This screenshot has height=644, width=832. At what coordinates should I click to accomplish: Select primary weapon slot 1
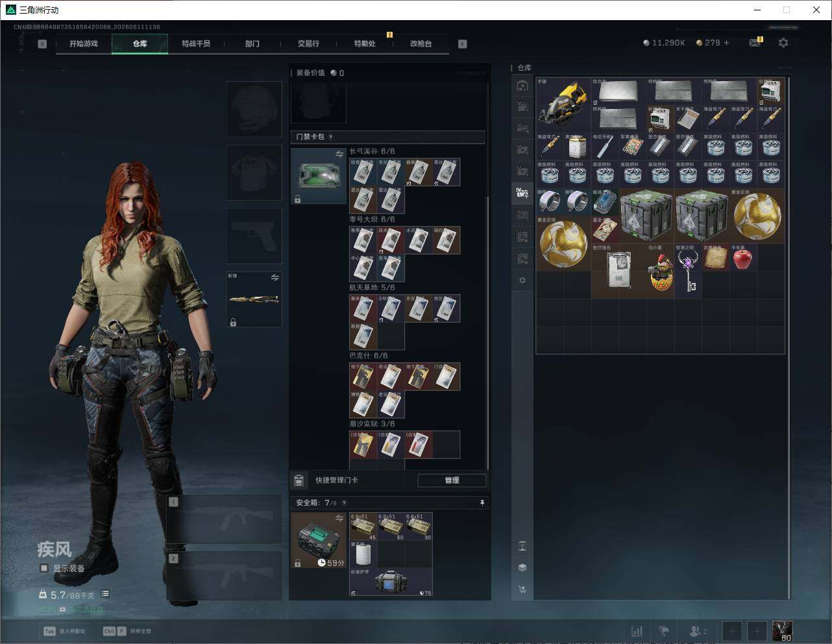coord(225,519)
